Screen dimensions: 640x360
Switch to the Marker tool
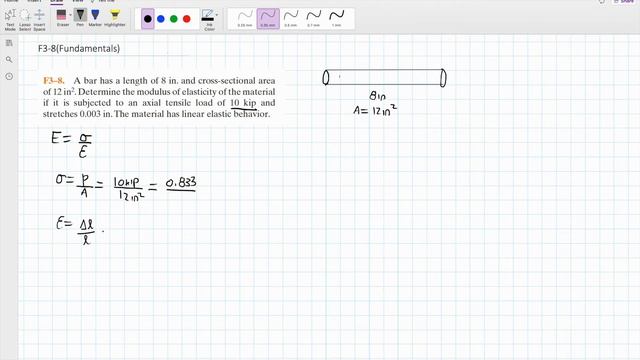pyautogui.click(x=95, y=18)
